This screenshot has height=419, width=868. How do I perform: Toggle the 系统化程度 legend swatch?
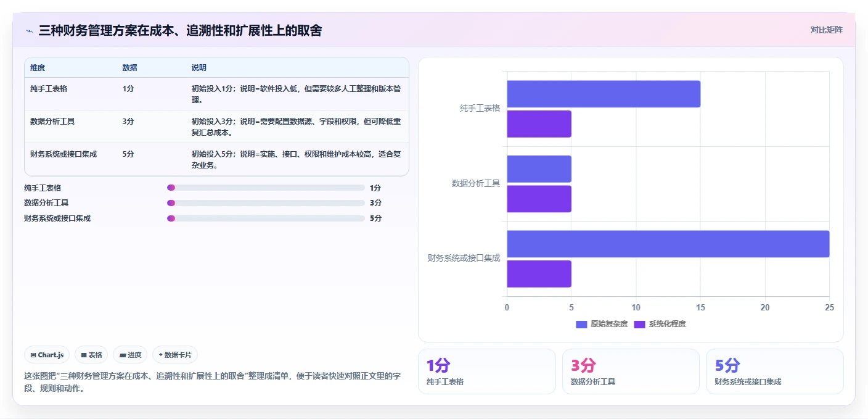(x=639, y=324)
